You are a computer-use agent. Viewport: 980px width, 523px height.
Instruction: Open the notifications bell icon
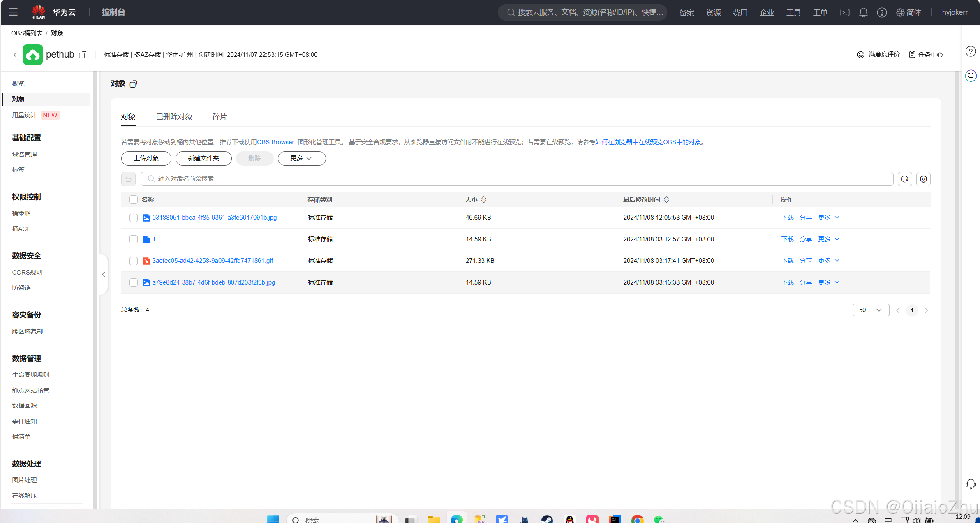(863, 12)
